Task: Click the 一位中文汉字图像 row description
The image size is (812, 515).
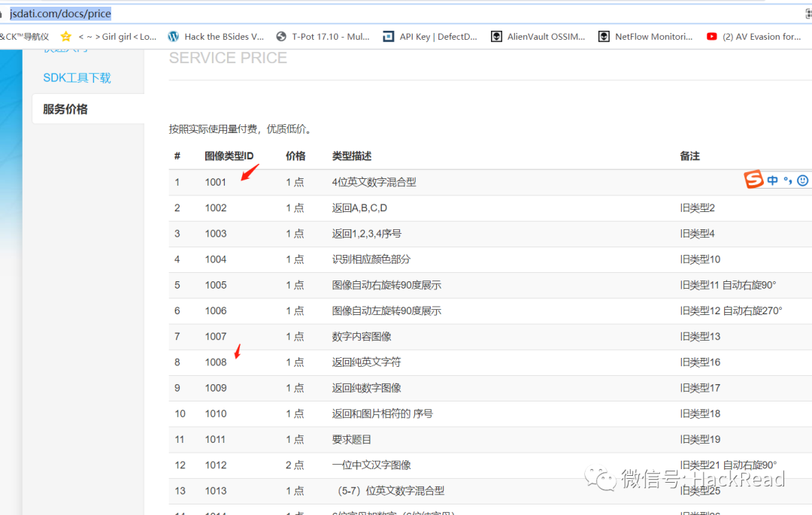Action: pos(371,465)
